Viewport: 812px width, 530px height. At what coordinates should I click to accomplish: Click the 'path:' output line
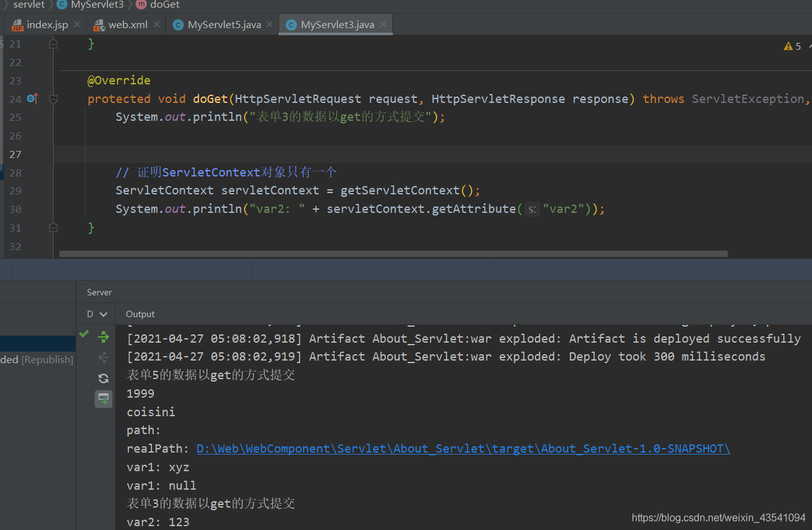tap(144, 430)
